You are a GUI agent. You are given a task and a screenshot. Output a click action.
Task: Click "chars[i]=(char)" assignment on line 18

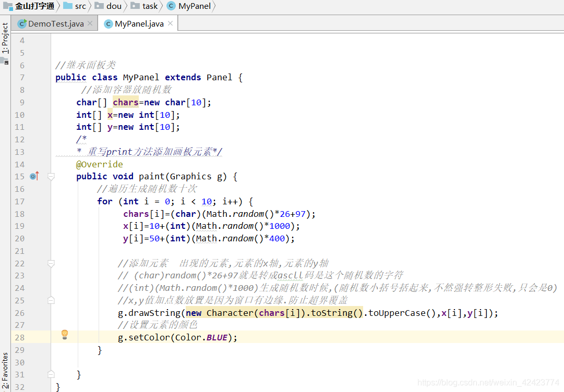[162, 214]
